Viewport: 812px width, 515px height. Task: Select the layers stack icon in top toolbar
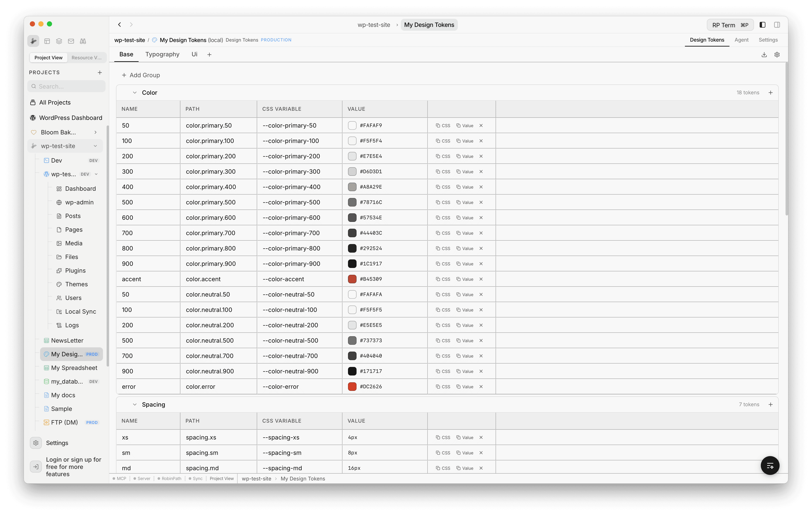click(59, 41)
